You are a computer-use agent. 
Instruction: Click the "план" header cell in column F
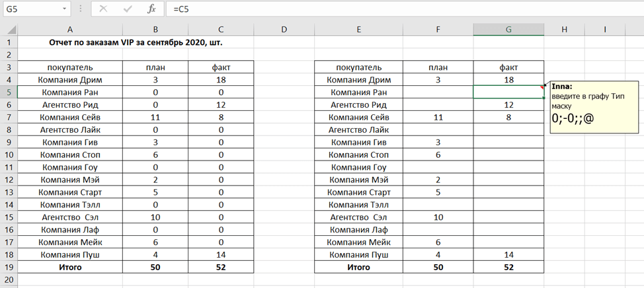[438, 67]
